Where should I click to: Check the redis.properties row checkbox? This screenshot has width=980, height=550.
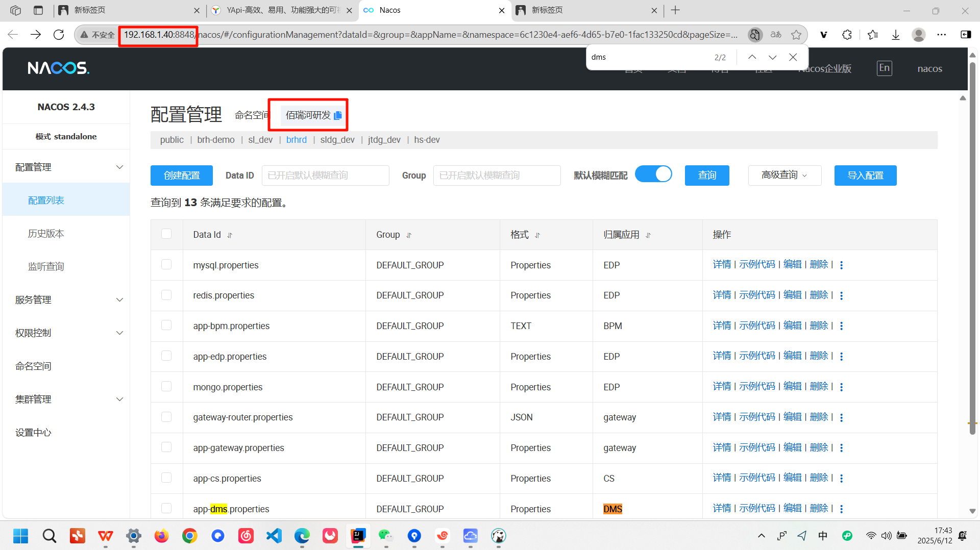[x=166, y=295]
